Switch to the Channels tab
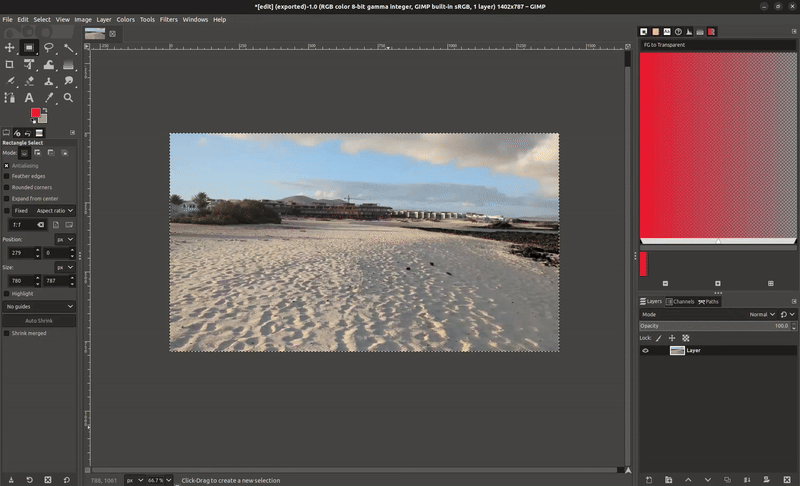 tap(681, 301)
